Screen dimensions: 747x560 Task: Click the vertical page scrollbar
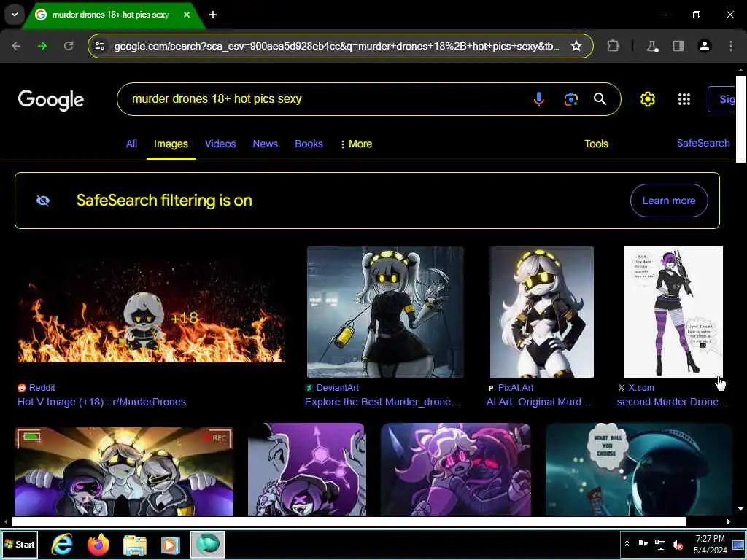coord(740,119)
